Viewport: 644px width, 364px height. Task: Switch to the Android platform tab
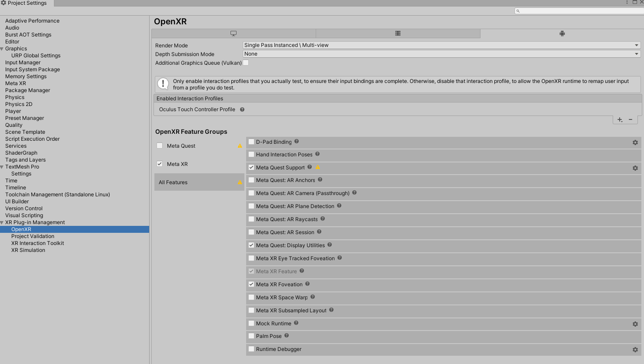tap(562, 33)
